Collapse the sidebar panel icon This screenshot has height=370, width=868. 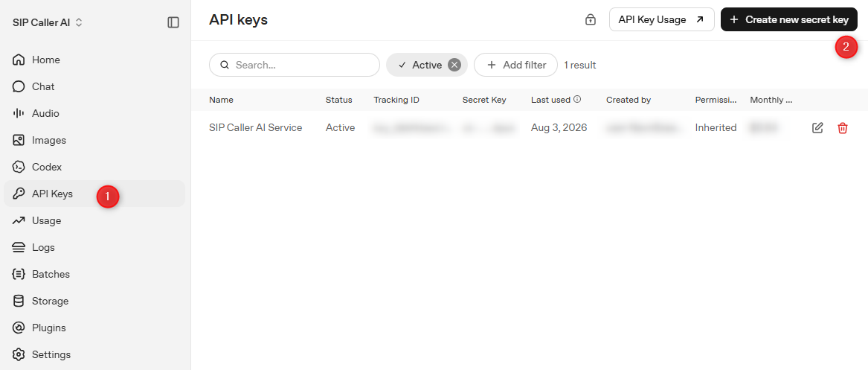point(173,22)
